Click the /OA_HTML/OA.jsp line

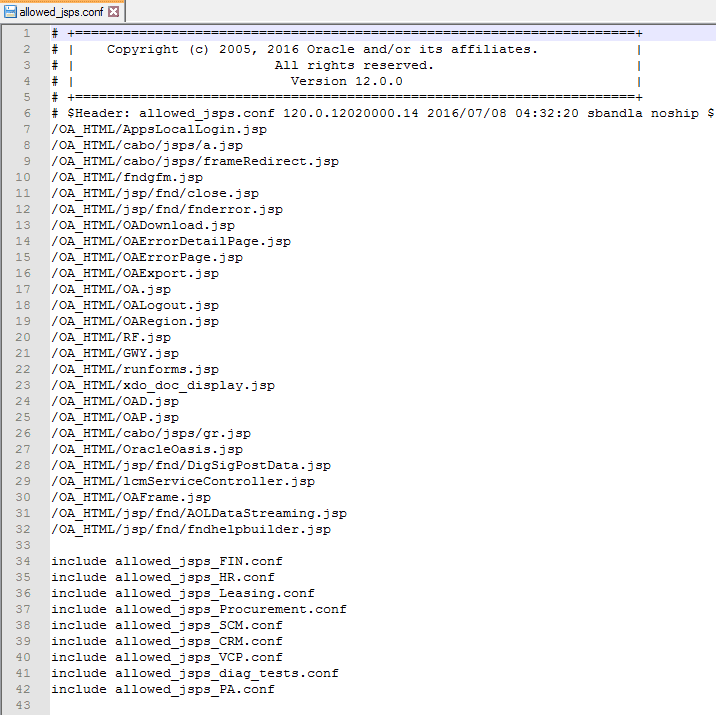[111, 289]
